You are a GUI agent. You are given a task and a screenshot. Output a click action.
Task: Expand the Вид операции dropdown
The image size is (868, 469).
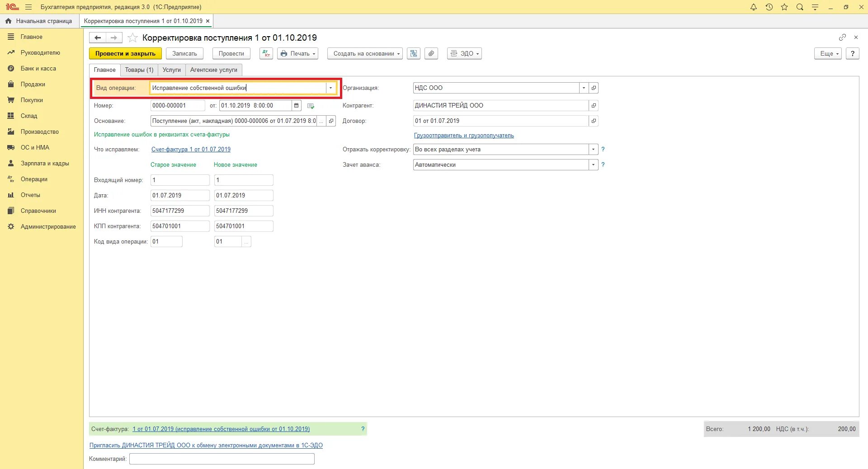pos(331,88)
